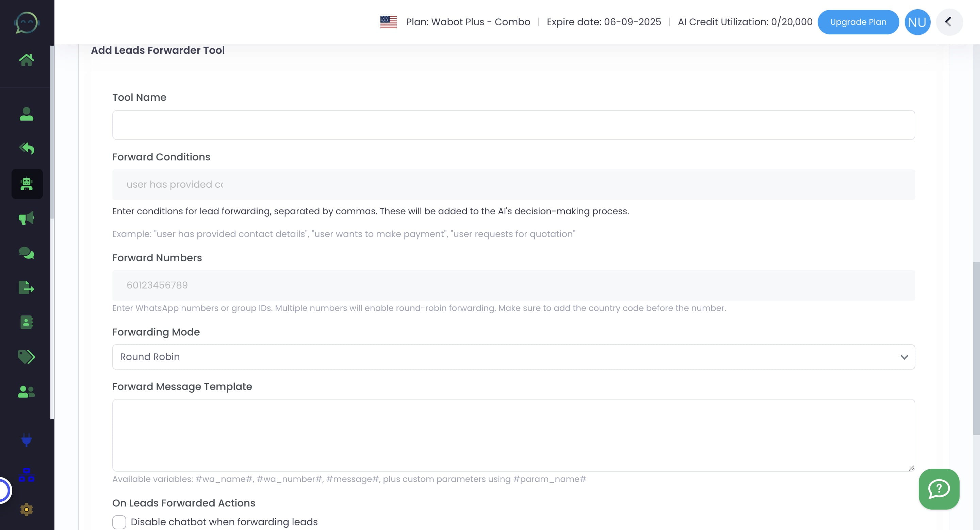Open the live chat bubbles icon

click(x=26, y=253)
